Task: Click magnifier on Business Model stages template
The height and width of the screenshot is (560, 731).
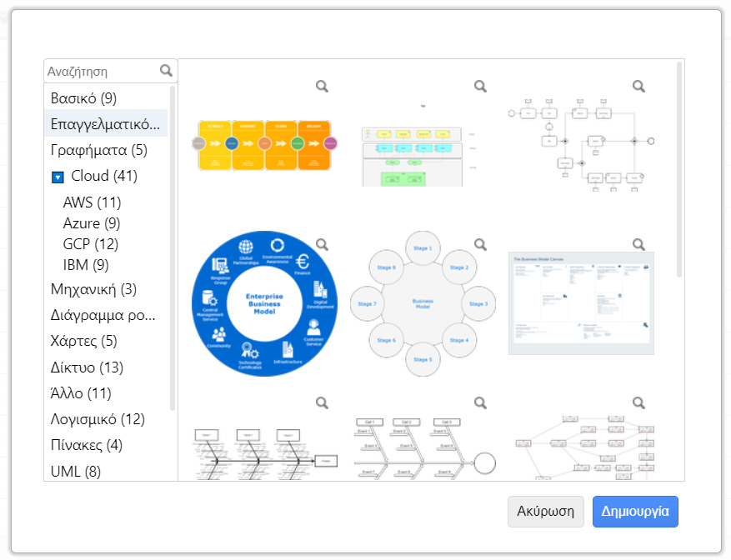Action: click(x=480, y=244)
